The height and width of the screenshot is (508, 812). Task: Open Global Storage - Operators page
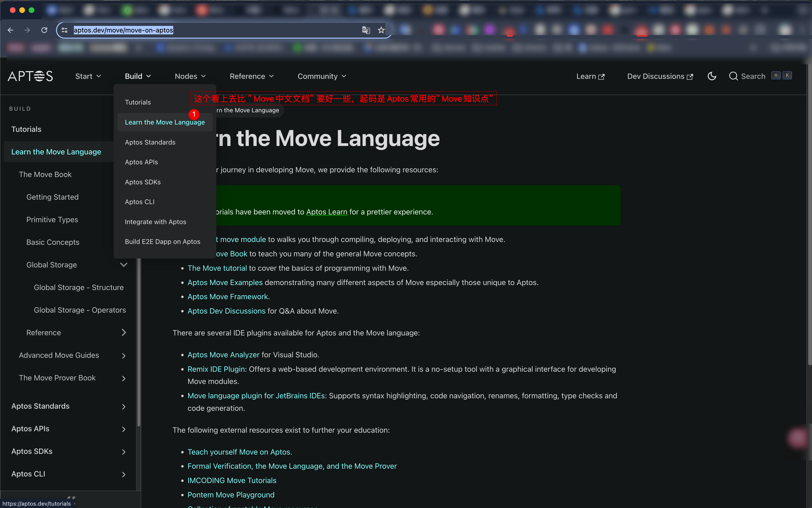pyautogui.click(x=80, y=310)
